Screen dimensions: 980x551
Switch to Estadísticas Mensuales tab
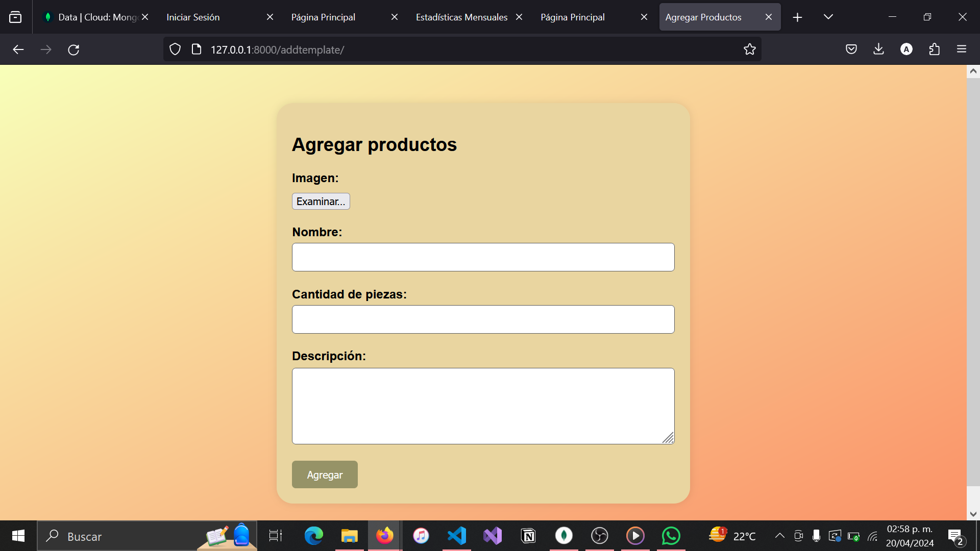click(461, 17)
